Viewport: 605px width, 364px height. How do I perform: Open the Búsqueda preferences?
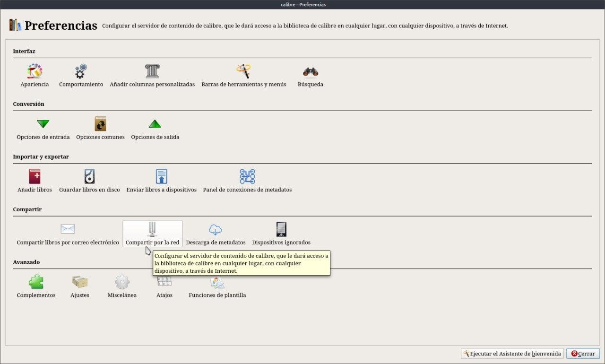[311, 76]
